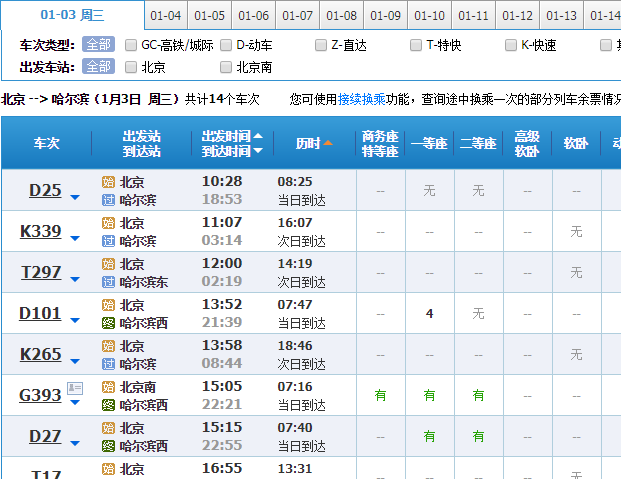Click the 过 pass-through icon in K265 row

click(108, 364)
